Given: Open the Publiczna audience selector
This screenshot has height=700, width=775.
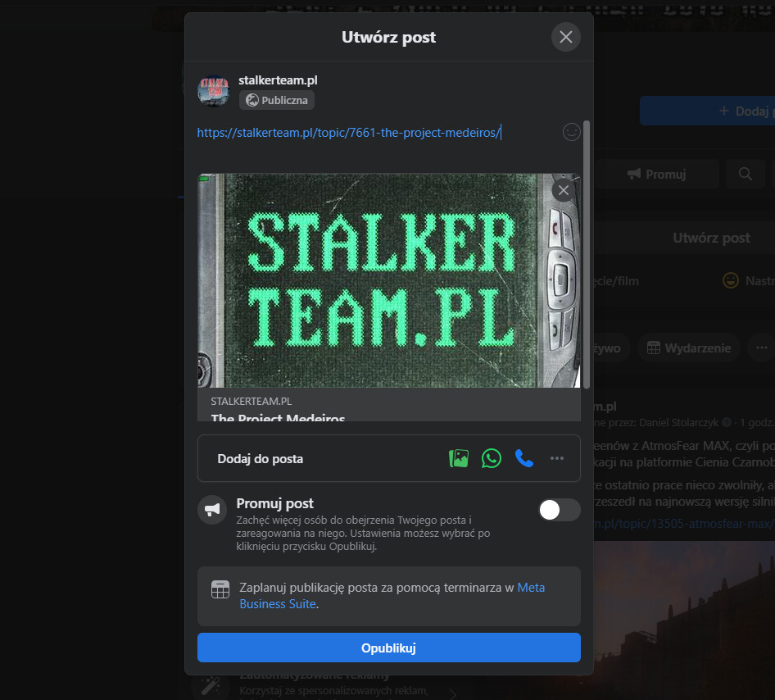Looking at the screenshot, I should (277, 100).
